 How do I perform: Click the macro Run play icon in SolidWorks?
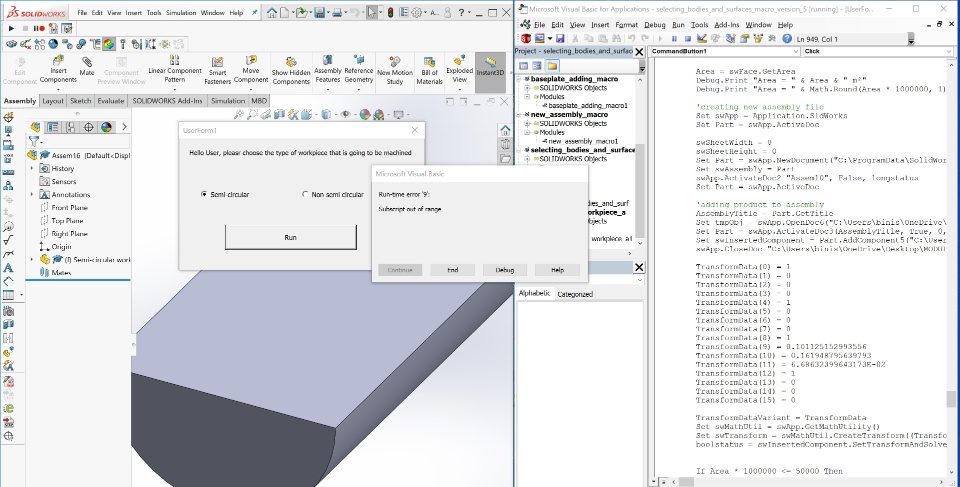(11, 28)
